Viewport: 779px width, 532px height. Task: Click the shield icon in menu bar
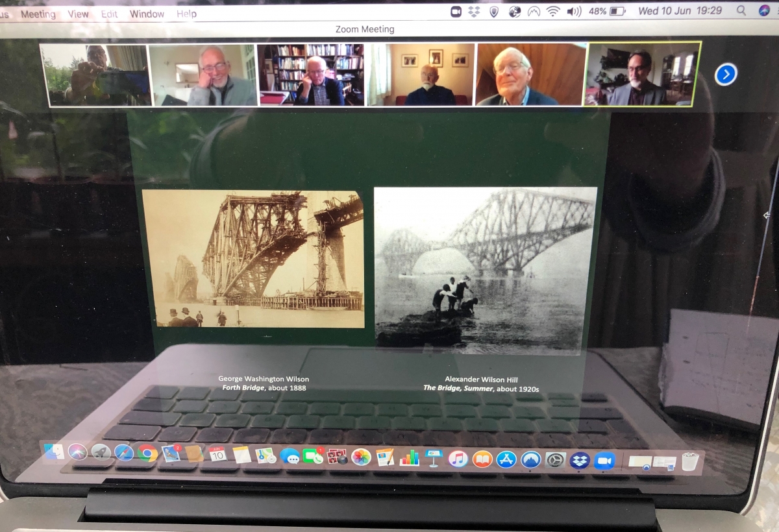pos(493,11)
